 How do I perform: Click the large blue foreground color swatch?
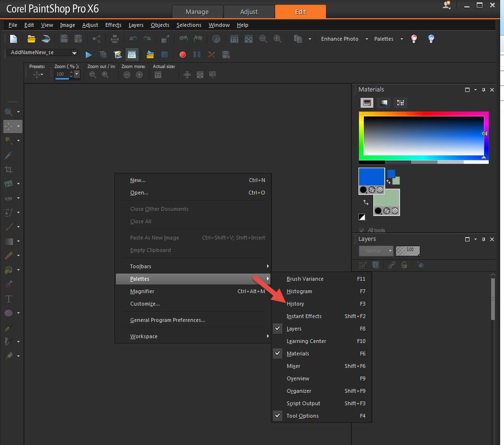point(371,177)
